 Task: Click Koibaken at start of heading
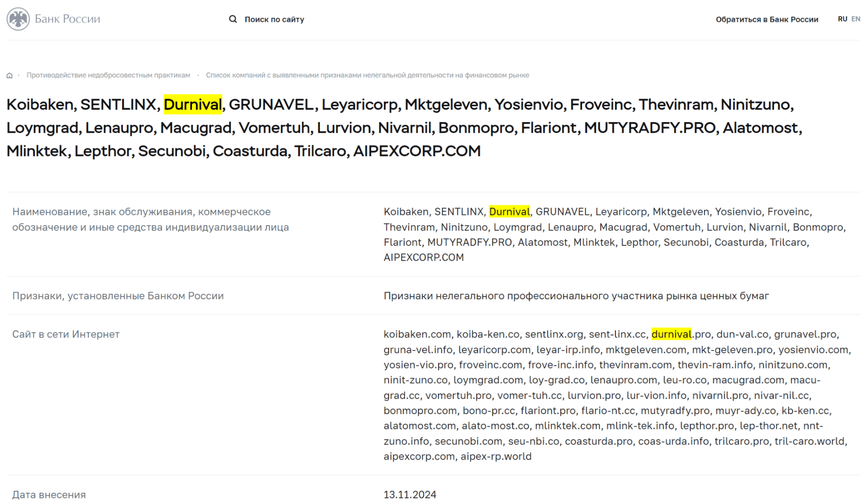[x=40, y=104]
